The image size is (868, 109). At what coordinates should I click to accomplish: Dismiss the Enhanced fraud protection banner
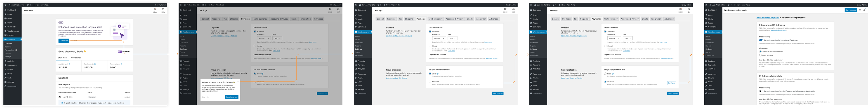(x=74, y=41)
